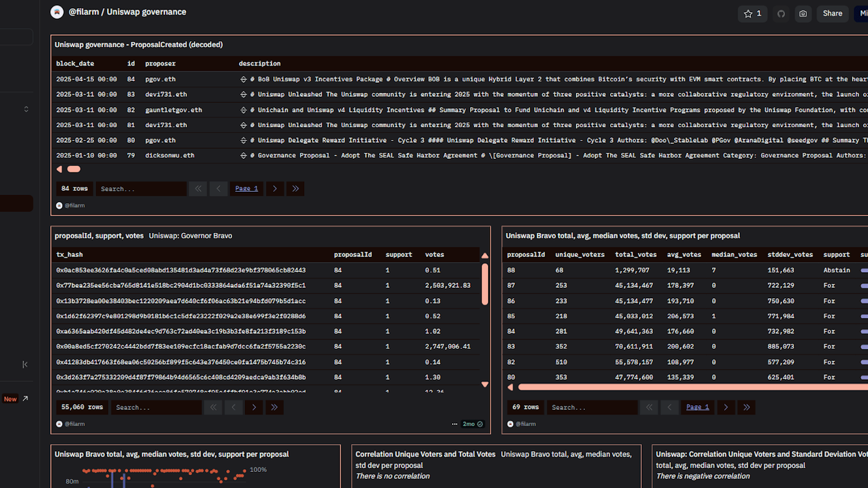Click the camera screenshot icon

(x=803, y=14)
